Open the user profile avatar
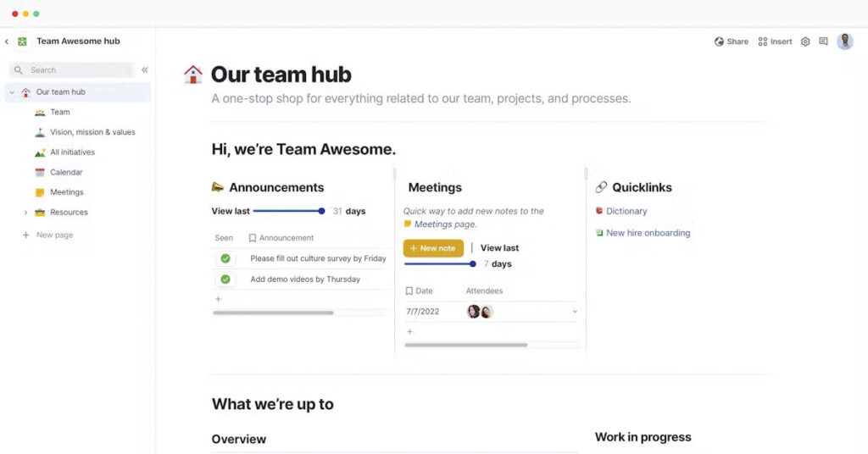Image resolution: width=868 pixels, height=454 pixels. pos(845,41)
